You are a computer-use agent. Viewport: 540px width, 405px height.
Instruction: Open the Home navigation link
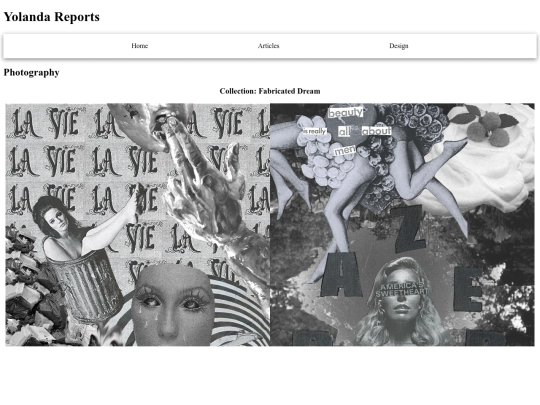click(x=139, y=46)
